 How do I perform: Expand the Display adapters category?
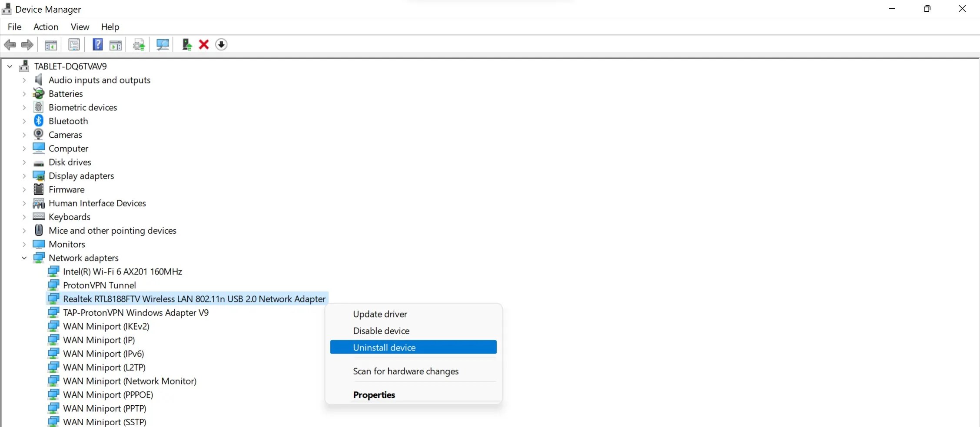pos(24,176)
